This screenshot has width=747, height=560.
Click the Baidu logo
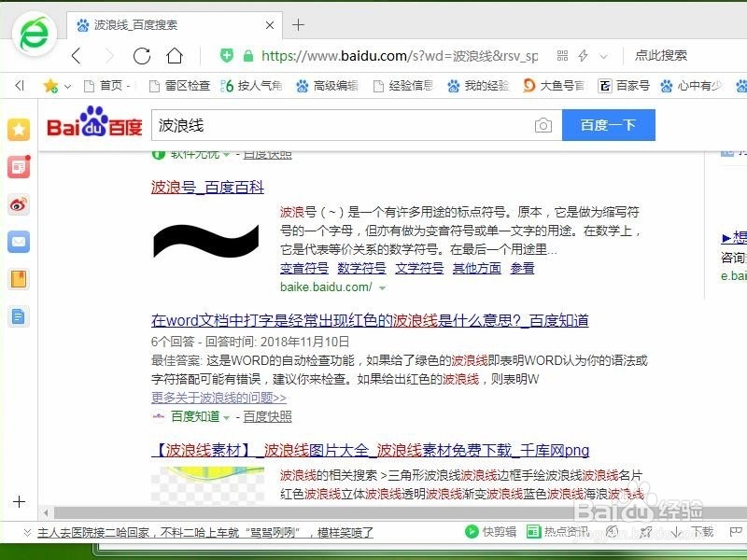[x=94, y=121]
